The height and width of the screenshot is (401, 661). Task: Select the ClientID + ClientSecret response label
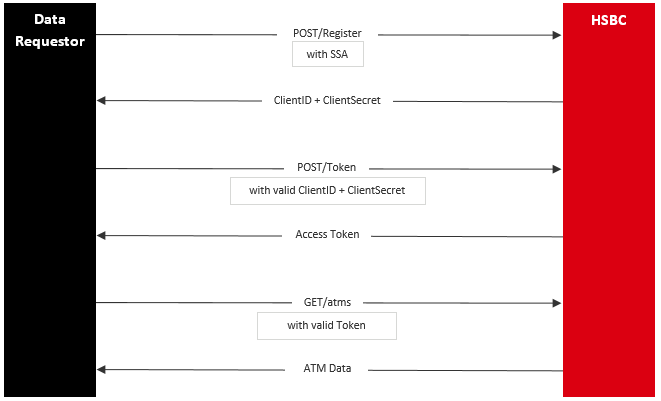(327, 101)
